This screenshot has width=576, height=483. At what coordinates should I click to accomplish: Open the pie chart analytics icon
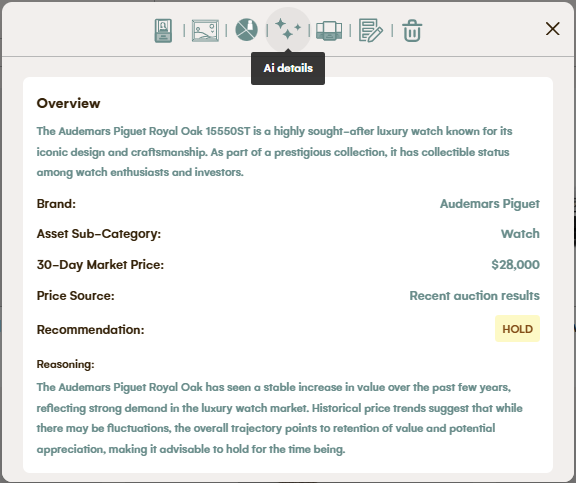(246, 30)
